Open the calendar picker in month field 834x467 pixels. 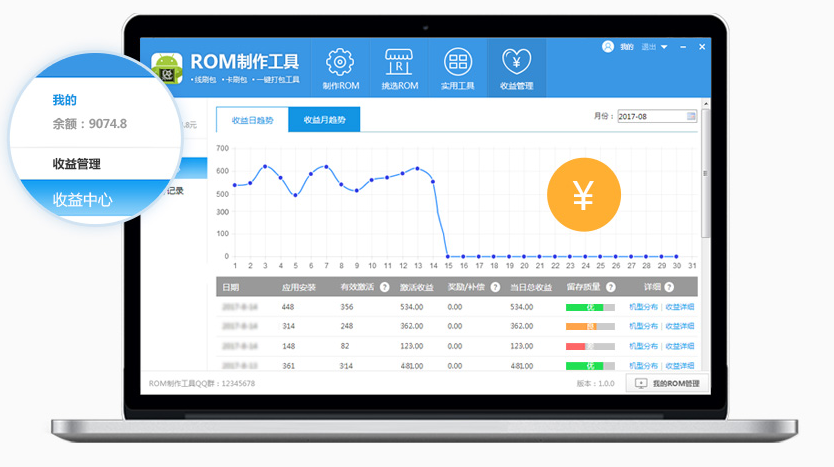[x=691, y=116]
